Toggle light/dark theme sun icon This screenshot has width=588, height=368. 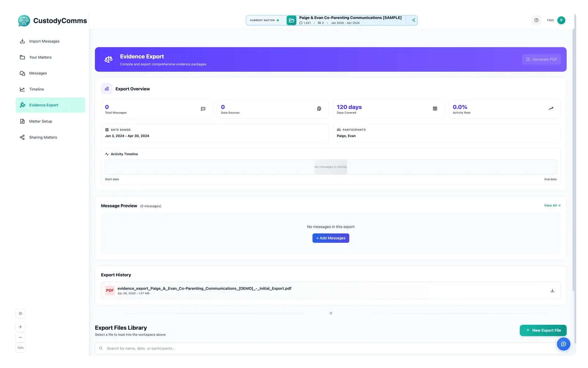pyautogui.click(x=21, y=314)
